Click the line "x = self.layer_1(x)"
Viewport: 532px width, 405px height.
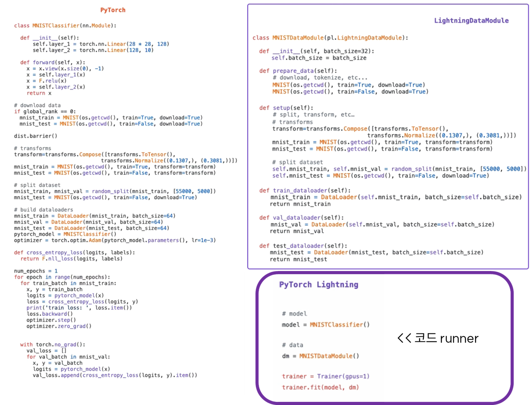[x=56, y=75]
